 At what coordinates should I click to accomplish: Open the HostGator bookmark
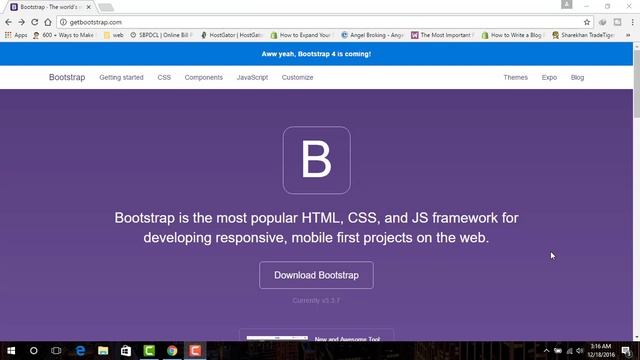tap(231, 35)
